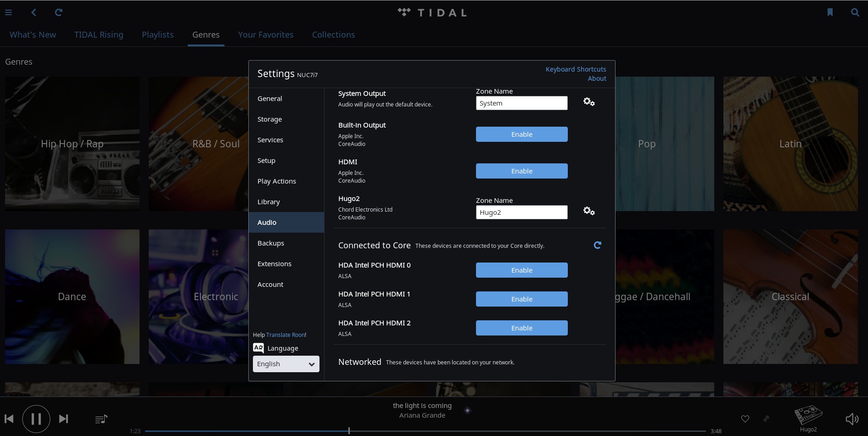868x436 pixels.
Task: Click the TIDAL logo in header
Action: (x=432, y=12)
